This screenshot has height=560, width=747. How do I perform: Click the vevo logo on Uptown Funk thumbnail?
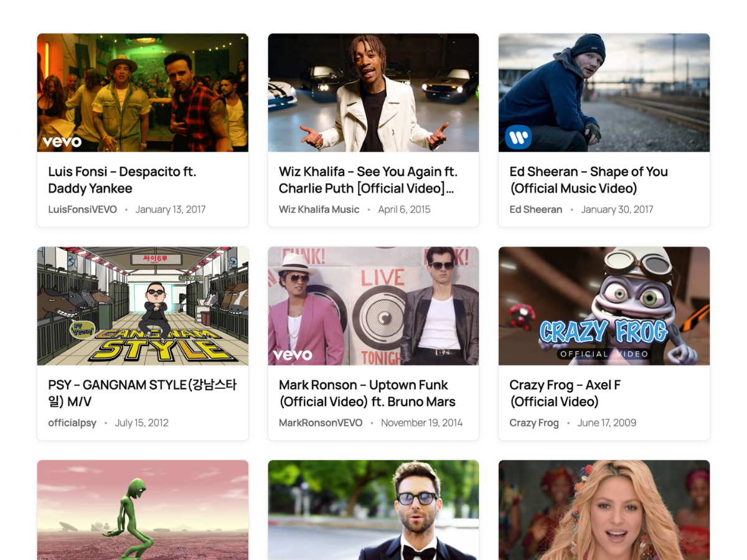click(x=293, y=355)
